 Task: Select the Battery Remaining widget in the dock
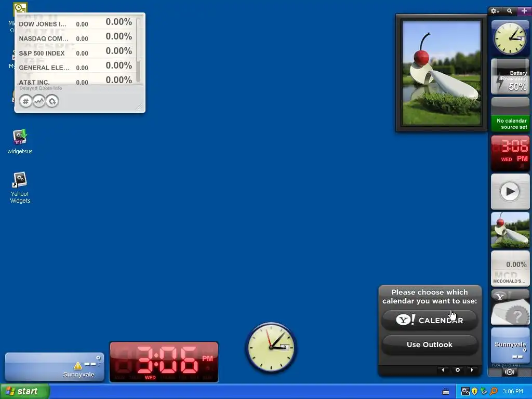point(510,76)
